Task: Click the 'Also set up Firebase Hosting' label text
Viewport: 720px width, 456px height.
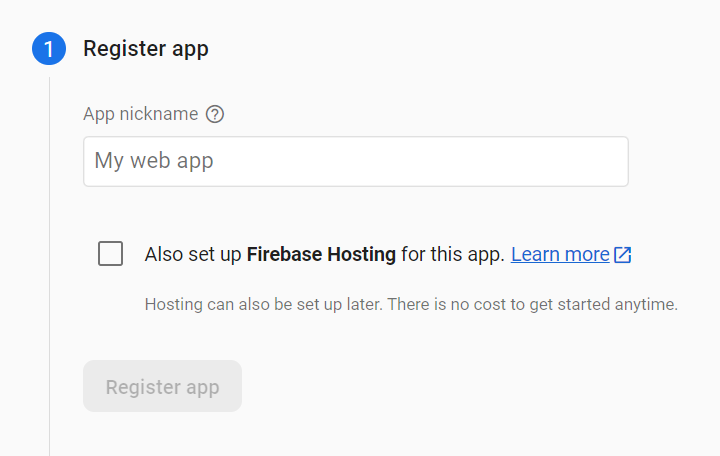Action: (325, 254)
